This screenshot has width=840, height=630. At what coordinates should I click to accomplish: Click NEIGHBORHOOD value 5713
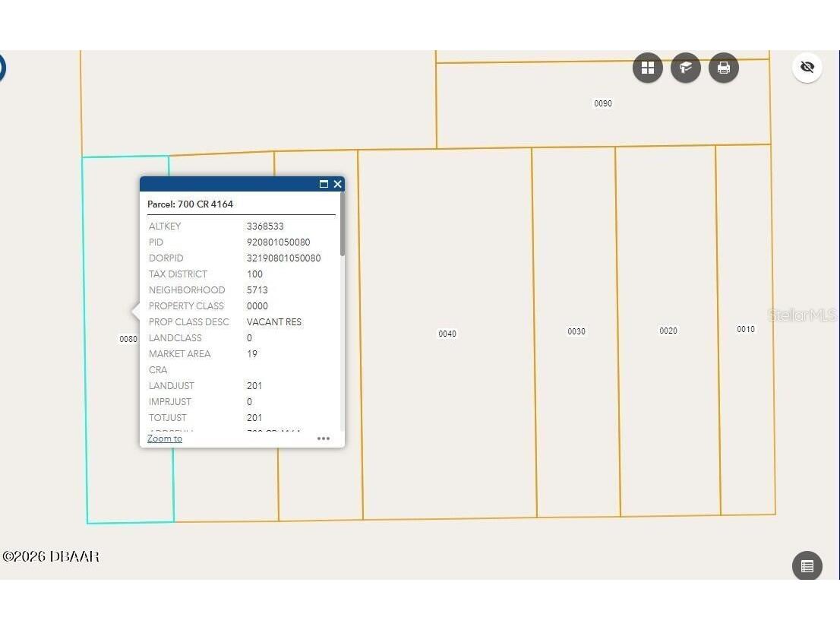click(257, 290)
